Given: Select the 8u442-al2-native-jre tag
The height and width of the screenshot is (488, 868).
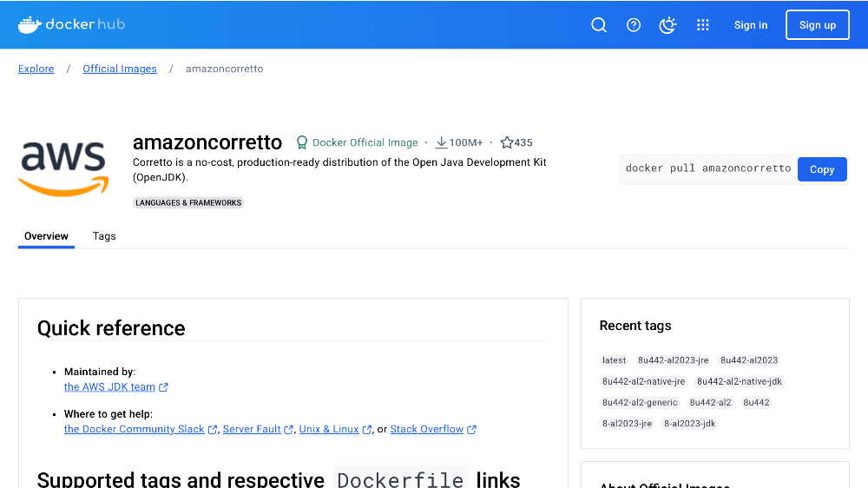Looking at the screenshot, I should point(644,381).
